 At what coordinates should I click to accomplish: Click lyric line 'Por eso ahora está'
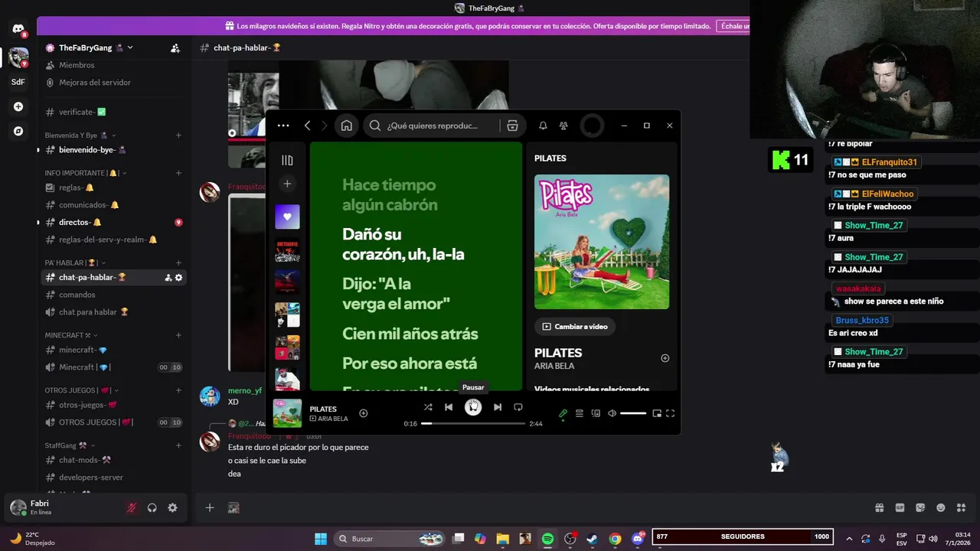[x=410, y=364]
